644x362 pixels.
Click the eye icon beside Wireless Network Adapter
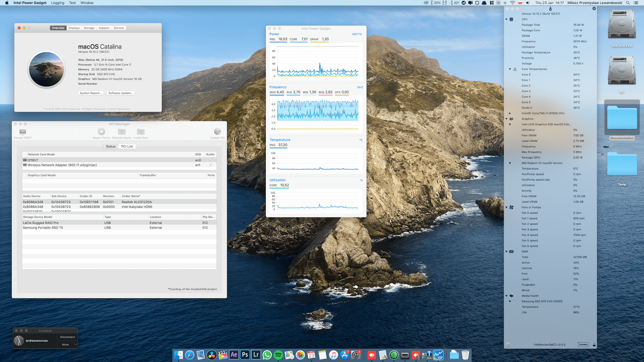(25, 165)
